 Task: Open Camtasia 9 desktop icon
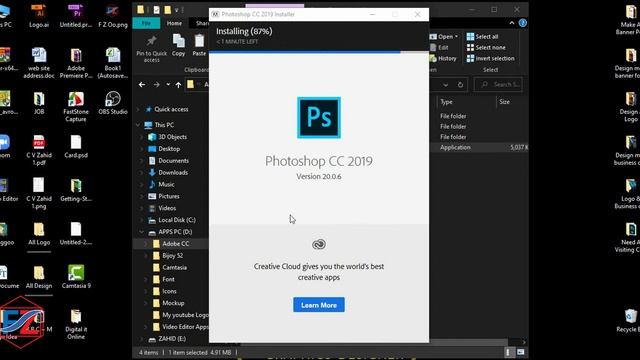[76, 277]
